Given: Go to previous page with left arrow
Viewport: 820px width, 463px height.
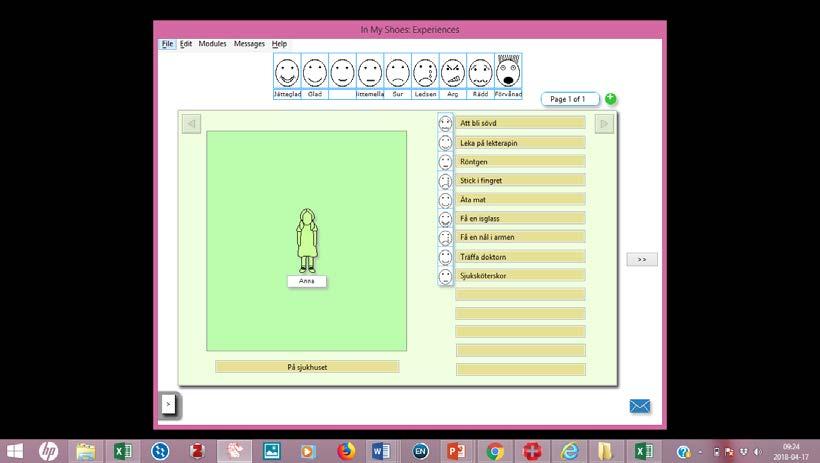Looking at the screenshot, I should click(191, 124).
